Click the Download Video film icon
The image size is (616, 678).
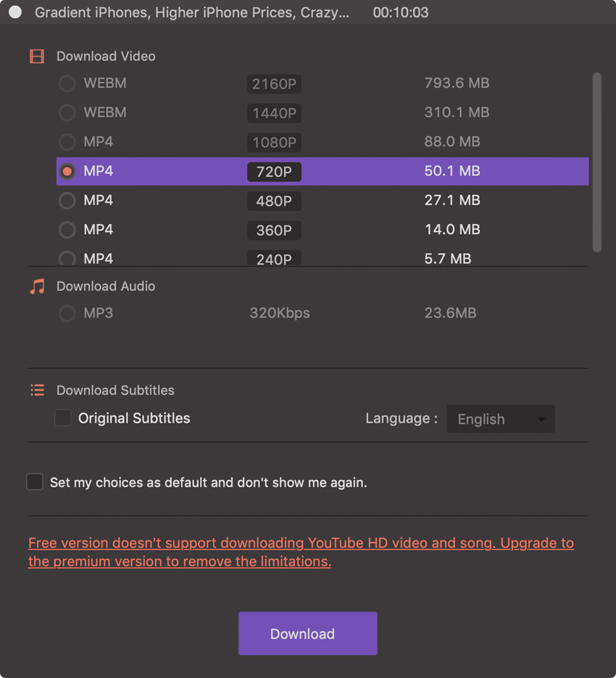point(37,57)
